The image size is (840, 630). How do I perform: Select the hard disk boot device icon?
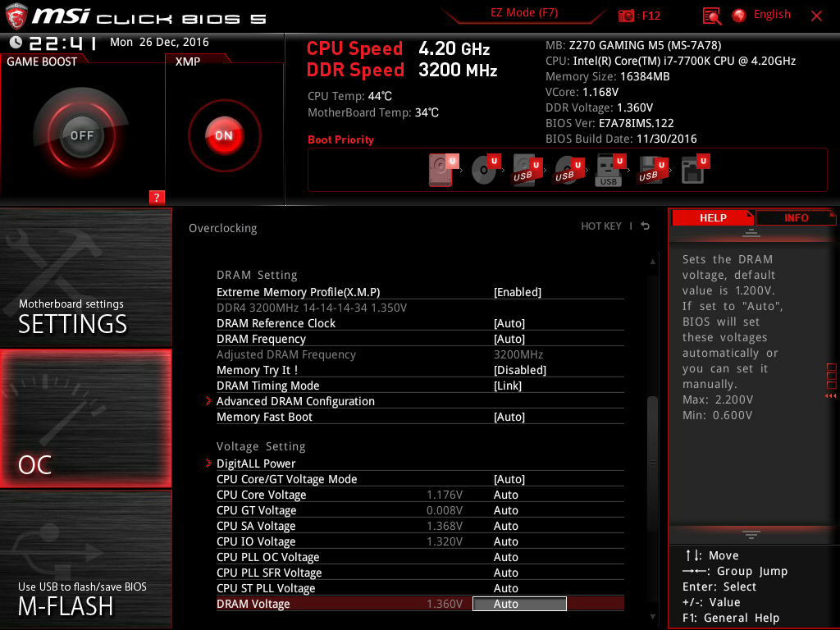[444, 170]
